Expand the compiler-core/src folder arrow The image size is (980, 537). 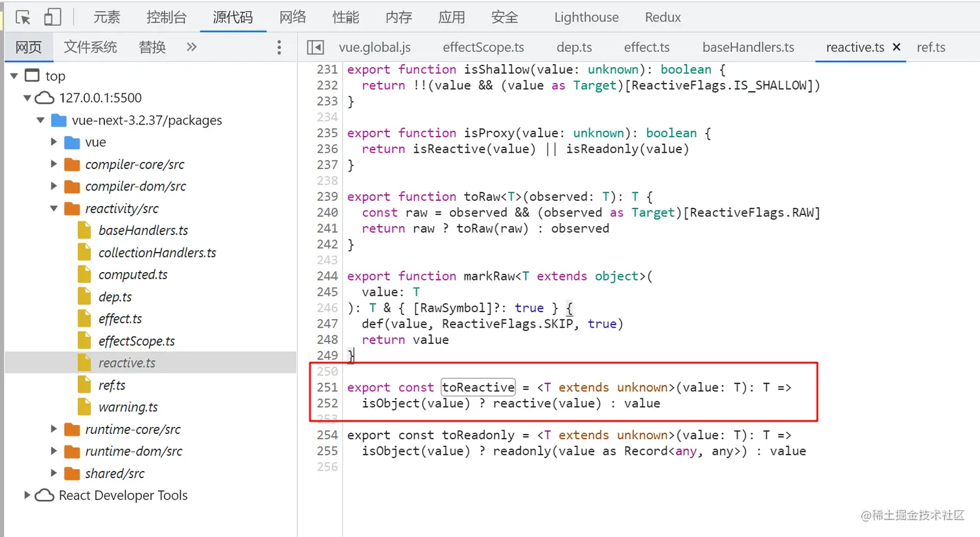pos(54,164)
